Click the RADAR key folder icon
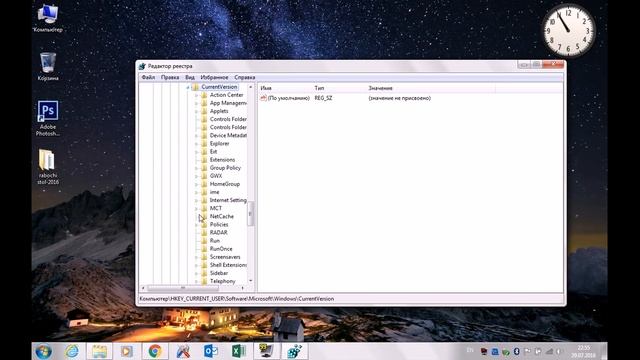 (x=204, y=233)
